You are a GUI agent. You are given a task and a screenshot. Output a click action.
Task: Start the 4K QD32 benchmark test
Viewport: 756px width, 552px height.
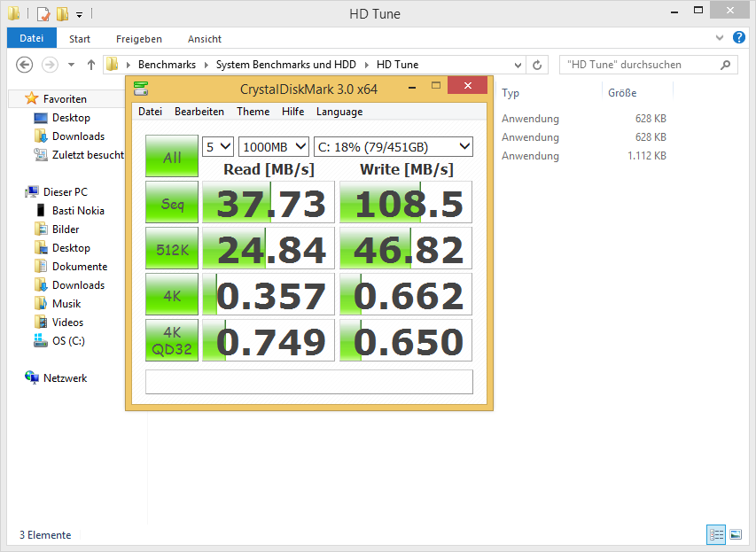click(x=172, y=340)
